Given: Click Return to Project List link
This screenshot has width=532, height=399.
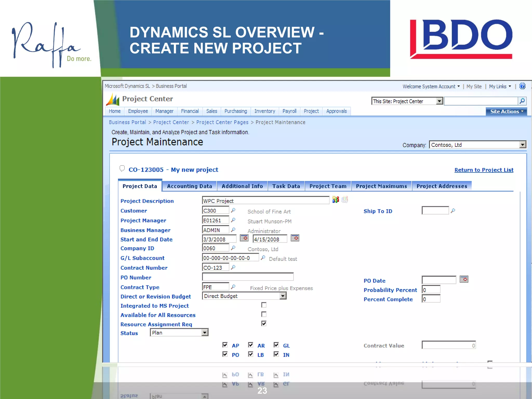Looking at the screenshot, I should (484, 170).
